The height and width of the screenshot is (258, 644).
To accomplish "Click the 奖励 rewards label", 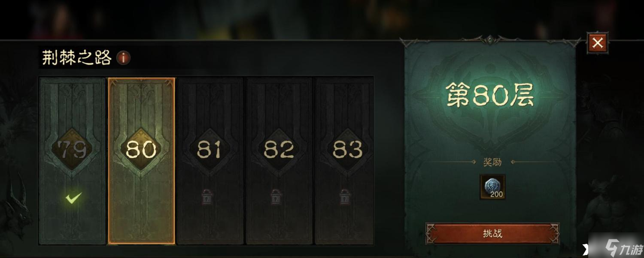I will [492, 162].
